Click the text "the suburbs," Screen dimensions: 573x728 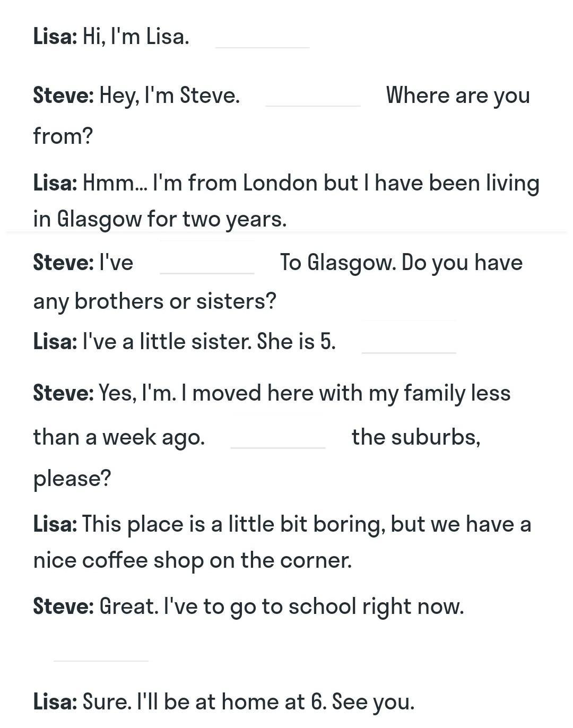pos(416,437)
